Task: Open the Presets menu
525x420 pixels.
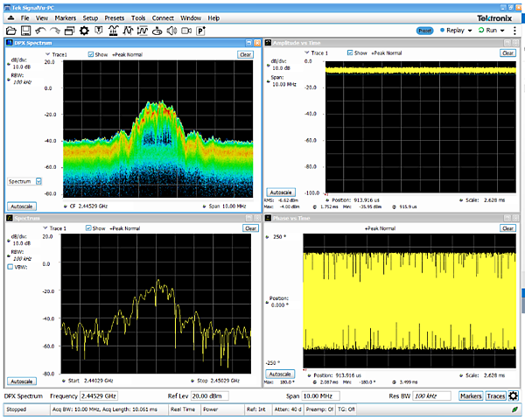Action: click(x=114, y=17)
